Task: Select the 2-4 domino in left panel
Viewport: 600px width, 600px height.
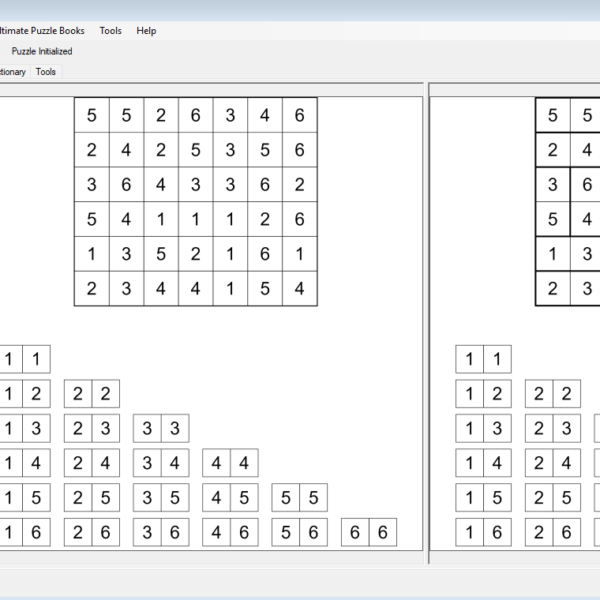Action: point(91,463)
